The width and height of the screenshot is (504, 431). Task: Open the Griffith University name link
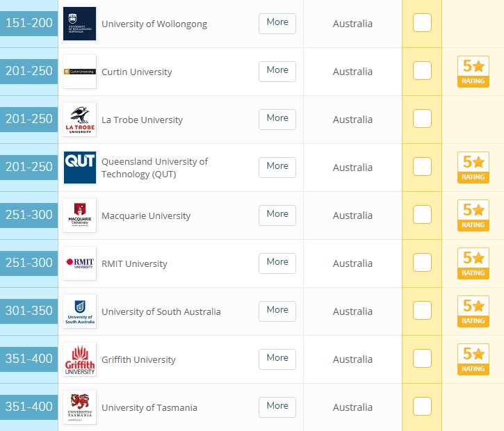138,359
